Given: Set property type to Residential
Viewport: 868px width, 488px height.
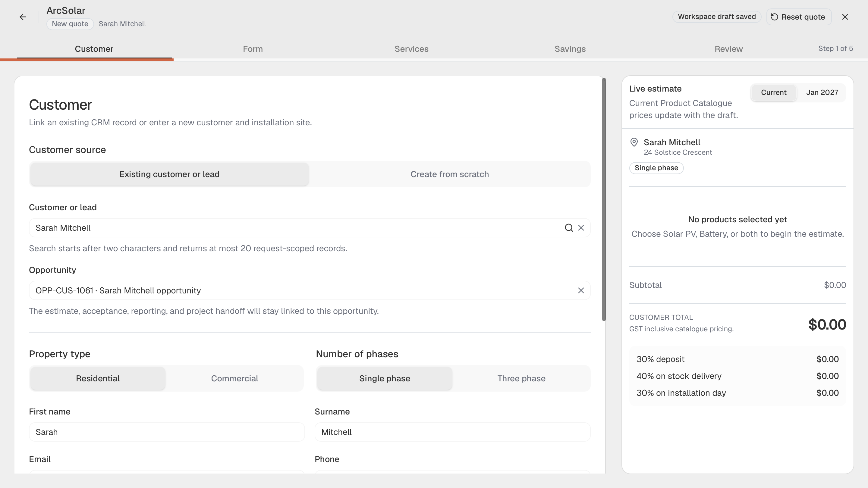Looking at the screenshot, I should 98,378.
